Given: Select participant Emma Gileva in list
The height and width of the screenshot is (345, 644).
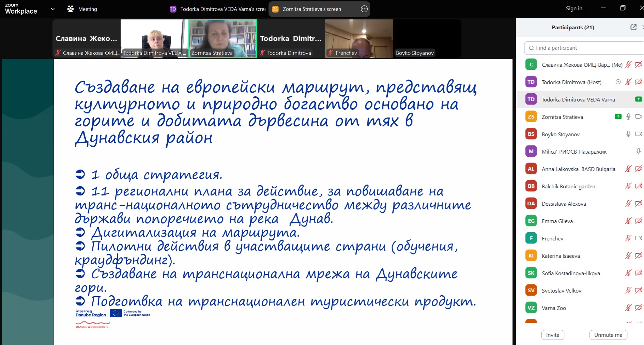Looking at the screenshot, I should coord(581,221).
